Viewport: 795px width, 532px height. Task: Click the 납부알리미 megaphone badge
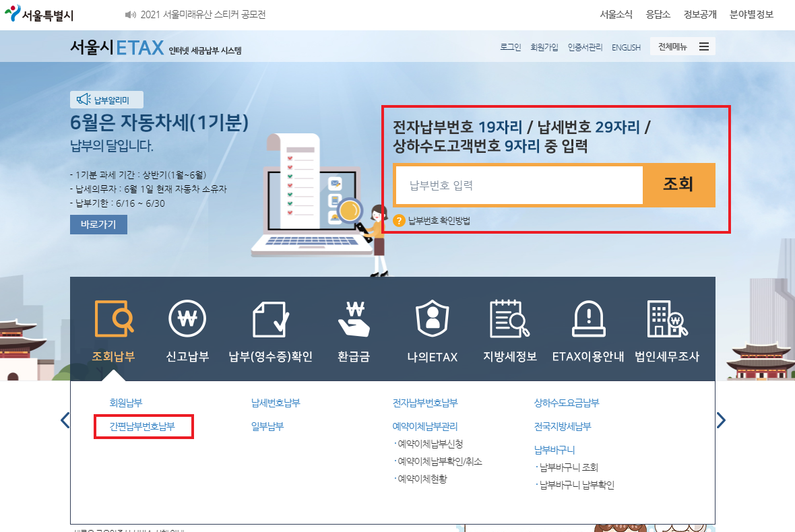[x=106, y=100]
